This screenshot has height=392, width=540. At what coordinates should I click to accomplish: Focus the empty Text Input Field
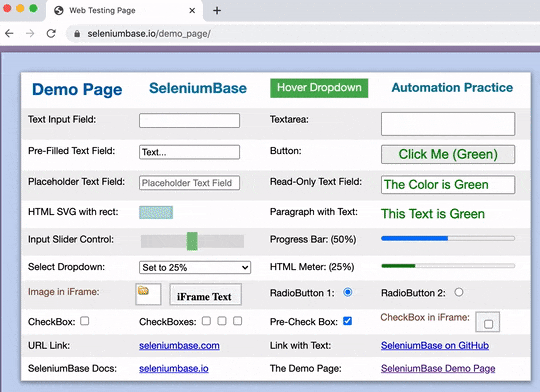(x=189, y=121)
